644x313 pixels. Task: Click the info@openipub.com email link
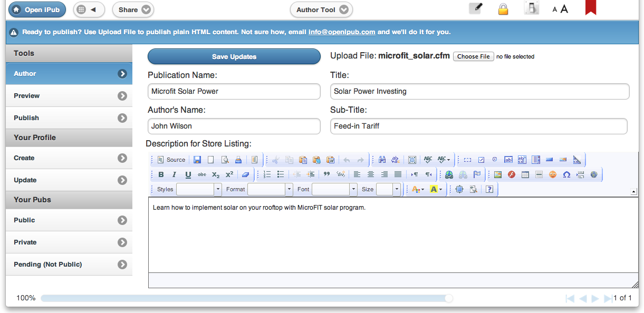[342, 32]
